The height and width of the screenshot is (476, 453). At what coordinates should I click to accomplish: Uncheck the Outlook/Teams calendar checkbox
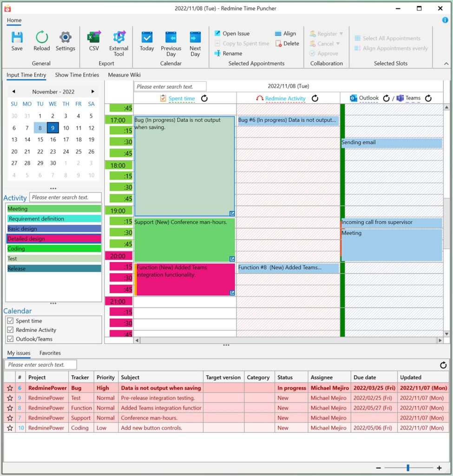coord(10,339)
